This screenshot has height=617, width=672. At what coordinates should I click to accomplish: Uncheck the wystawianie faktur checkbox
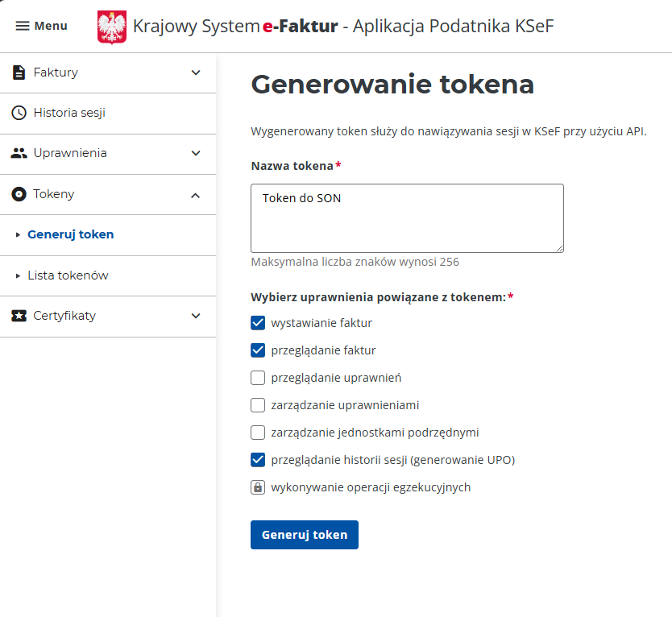point(258,323)
